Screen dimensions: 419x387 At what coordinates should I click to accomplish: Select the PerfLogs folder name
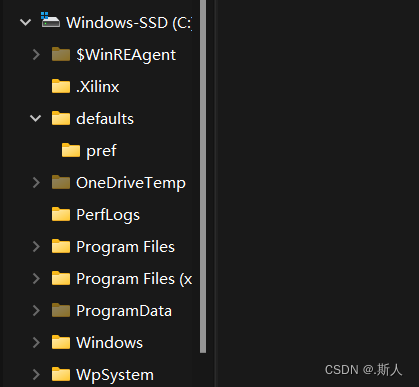(108, 215)
